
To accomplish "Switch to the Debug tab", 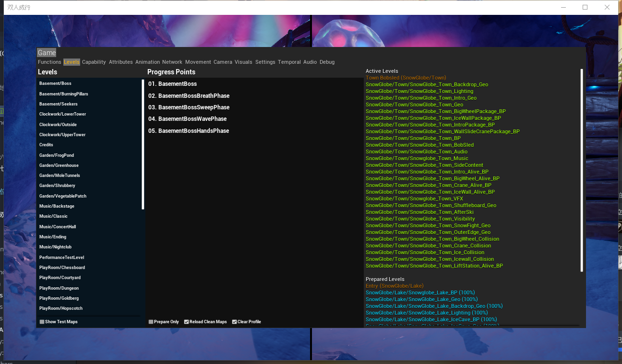I will pos(327,62).
